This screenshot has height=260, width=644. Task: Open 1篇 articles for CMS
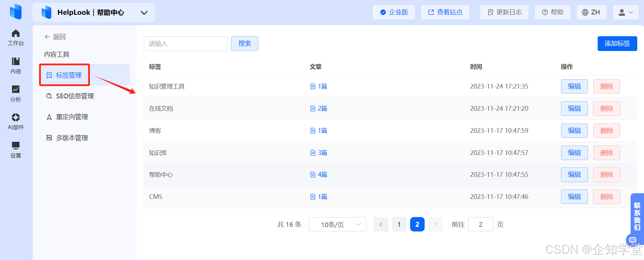tap(319, 197)
